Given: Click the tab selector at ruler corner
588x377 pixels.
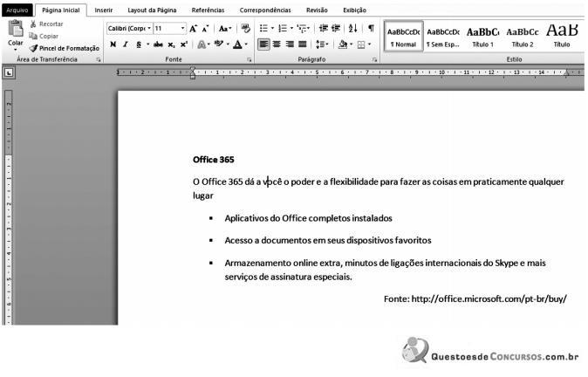Looking at the screenshot, I should (x=9, y=72).
